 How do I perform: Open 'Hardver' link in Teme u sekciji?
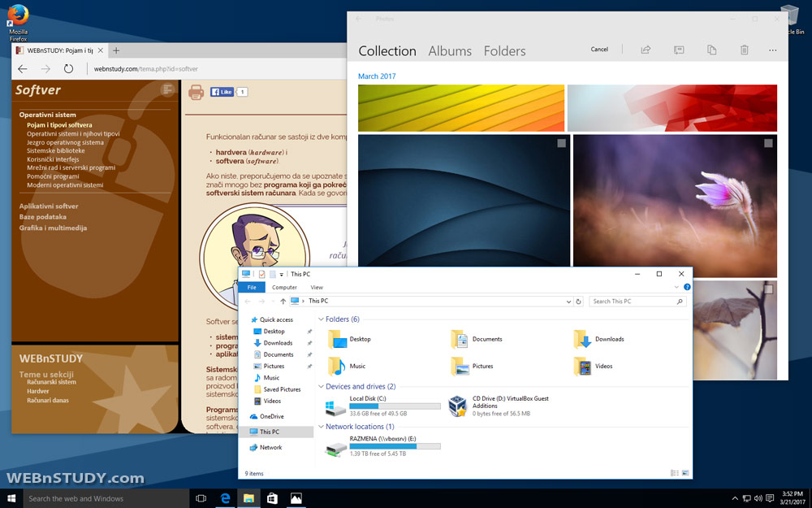point(38,392)
